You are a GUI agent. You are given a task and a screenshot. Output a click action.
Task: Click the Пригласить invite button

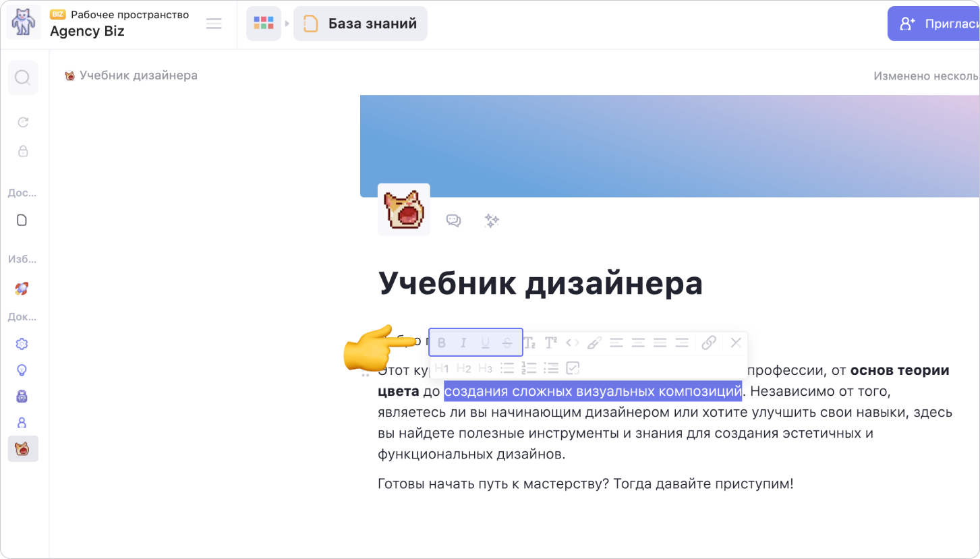[933, 24]
